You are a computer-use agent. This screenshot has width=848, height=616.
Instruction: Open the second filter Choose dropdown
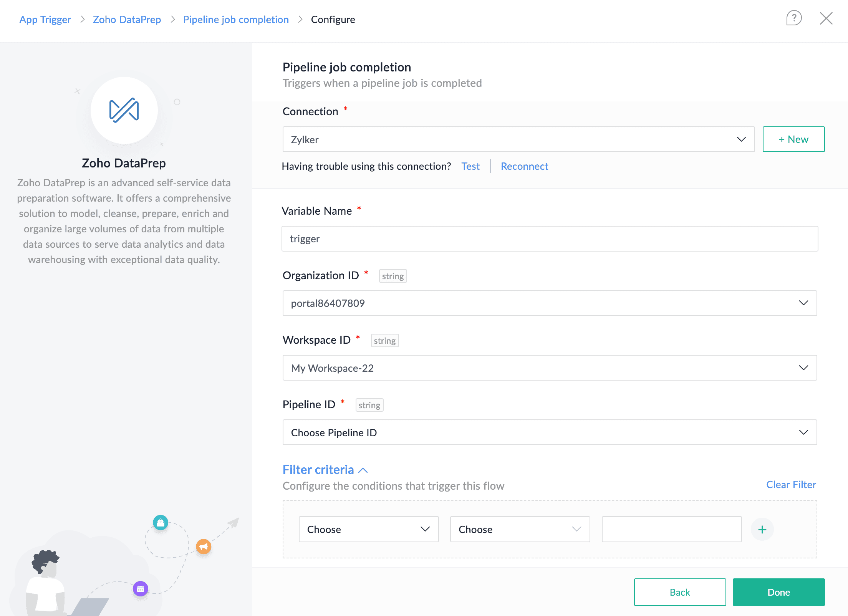pyautogui.click(x=520, y=529)
